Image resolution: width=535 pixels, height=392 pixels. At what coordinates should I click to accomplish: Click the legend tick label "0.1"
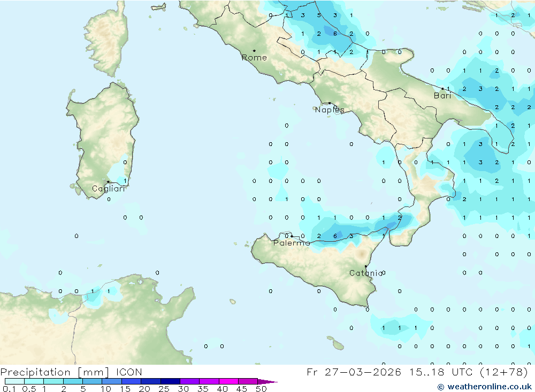tap(9, 389)
